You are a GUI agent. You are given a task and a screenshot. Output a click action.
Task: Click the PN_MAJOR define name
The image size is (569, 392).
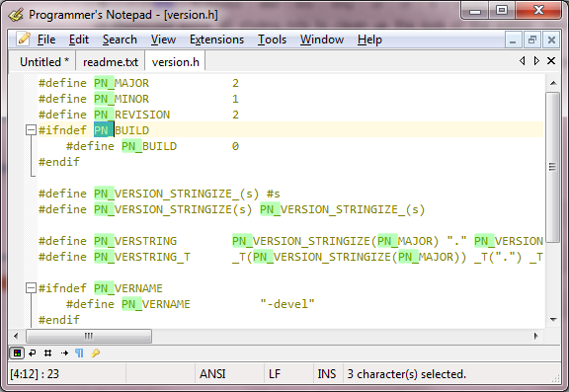122,83
